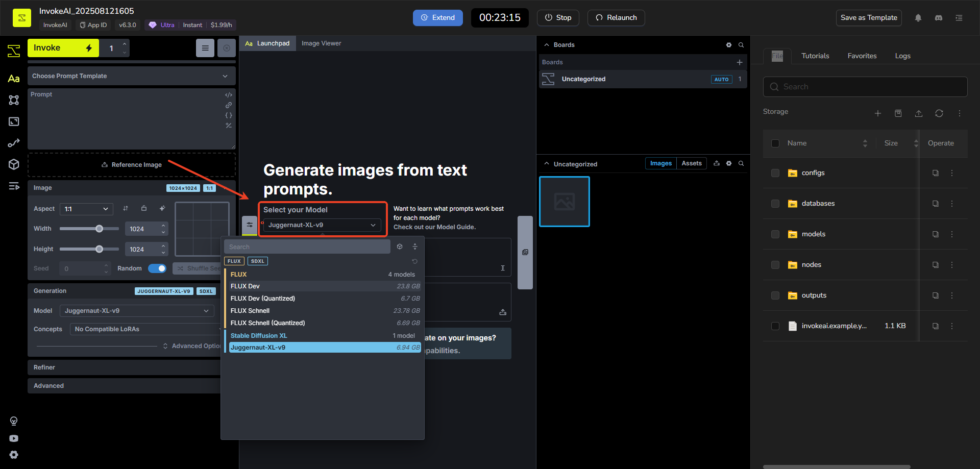The height and width of the screenshot is (469, 980).
Task: Click the Relaunch button
Action: click(x=616, y=18)
